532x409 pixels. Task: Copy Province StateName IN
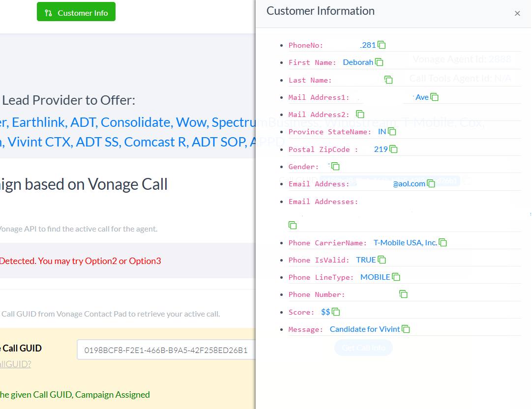(x=392, y=131)
